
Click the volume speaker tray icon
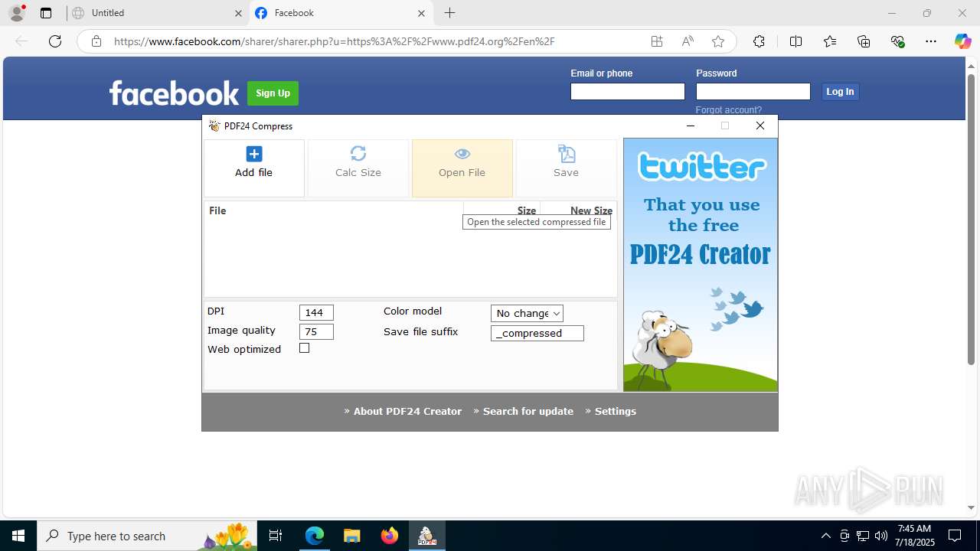[881, 536]
